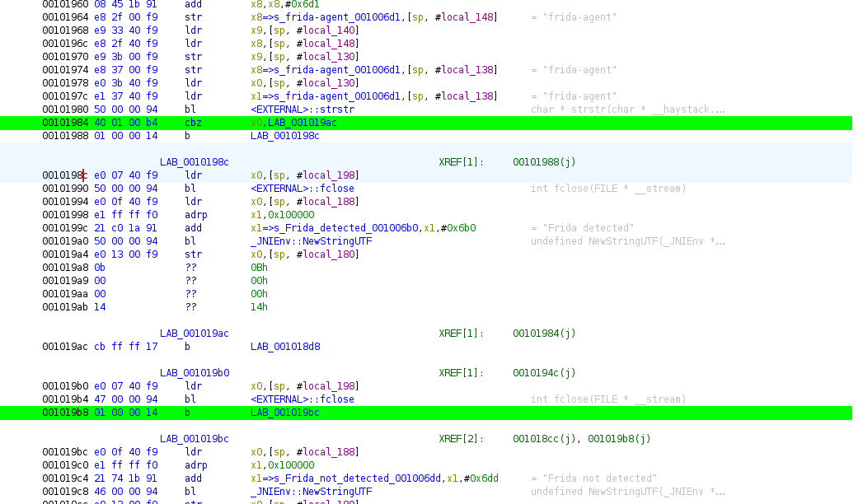Click LAB_001019ac operand in cbz line
The image size is (863, 504).
pos(302,123)
